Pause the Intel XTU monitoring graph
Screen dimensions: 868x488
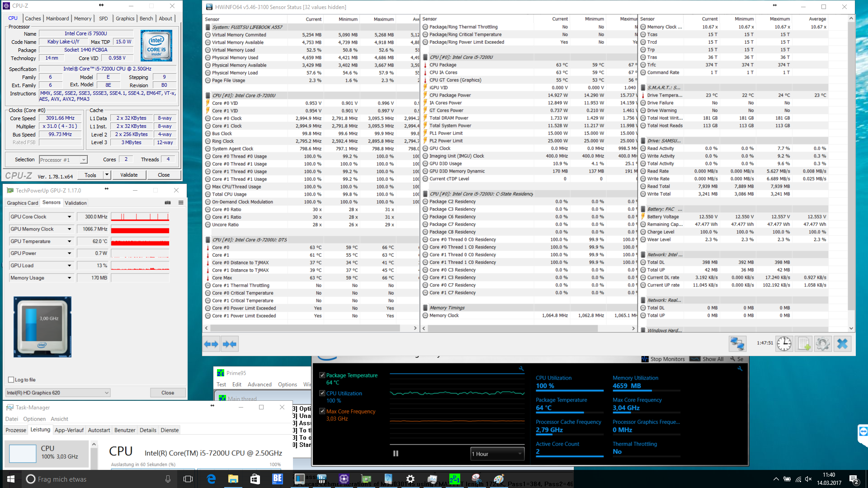coord(396,454)
